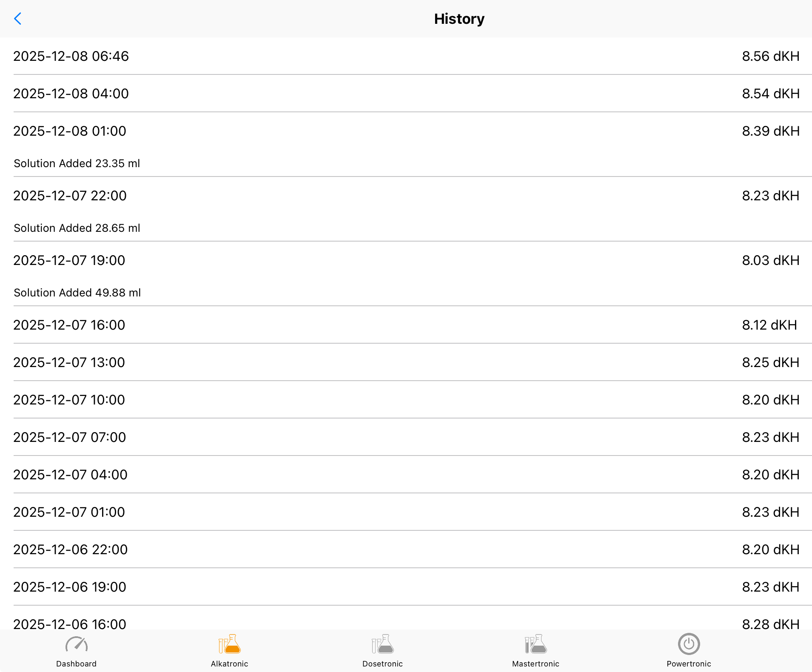812x672 pixels.
Task: Click the History page title
Action: 459,19
